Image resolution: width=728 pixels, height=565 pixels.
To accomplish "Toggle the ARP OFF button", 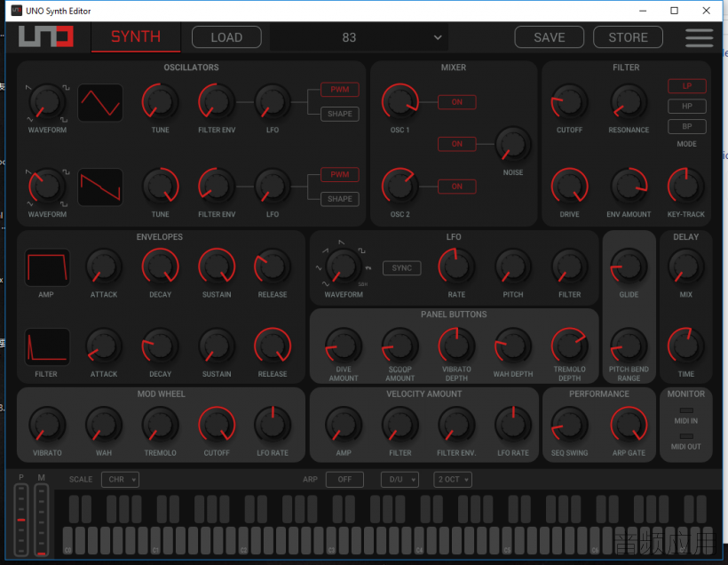I will point(344,480).
